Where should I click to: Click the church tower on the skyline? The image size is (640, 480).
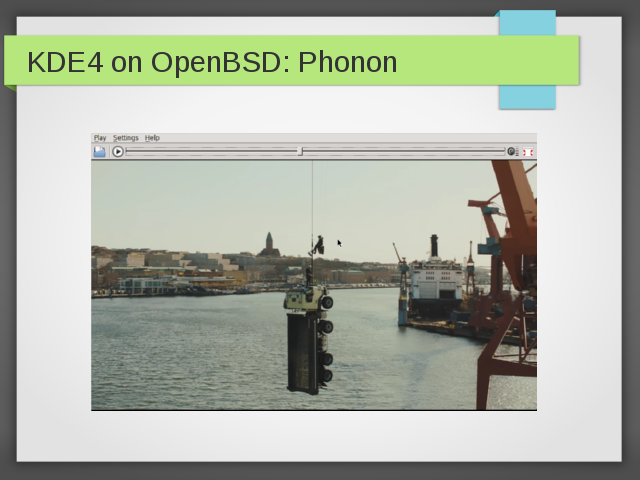[x=269, y=242]
